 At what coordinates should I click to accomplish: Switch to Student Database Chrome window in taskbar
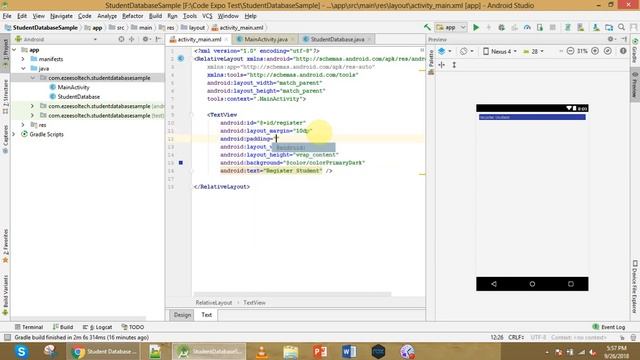pos(104,351)
